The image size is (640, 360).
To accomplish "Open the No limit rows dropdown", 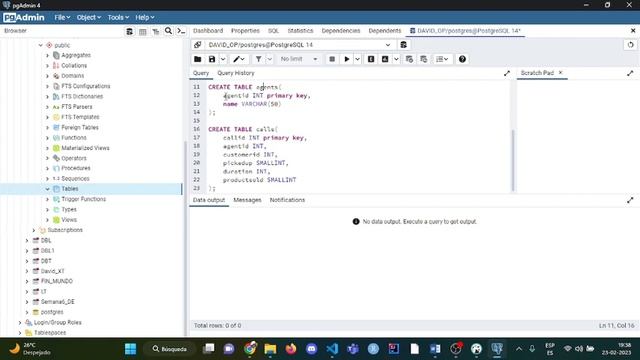I will [x=299, y=59].
